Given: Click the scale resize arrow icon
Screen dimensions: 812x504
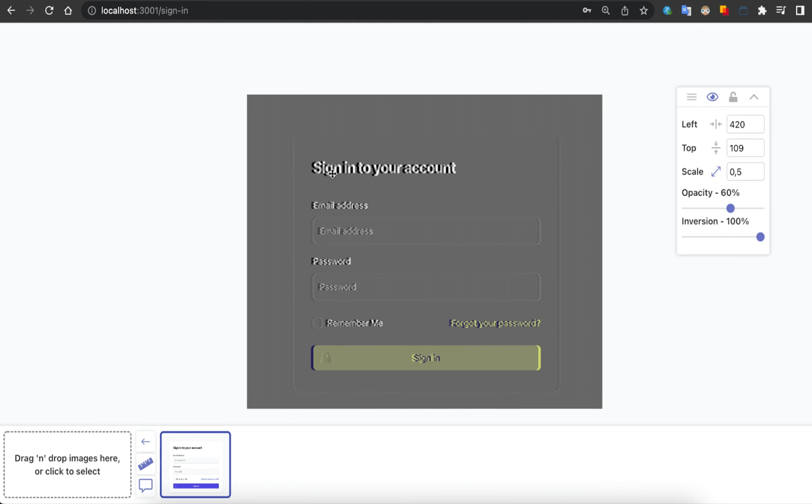Looking at the screenshot, I should click(x=716, y=172).
